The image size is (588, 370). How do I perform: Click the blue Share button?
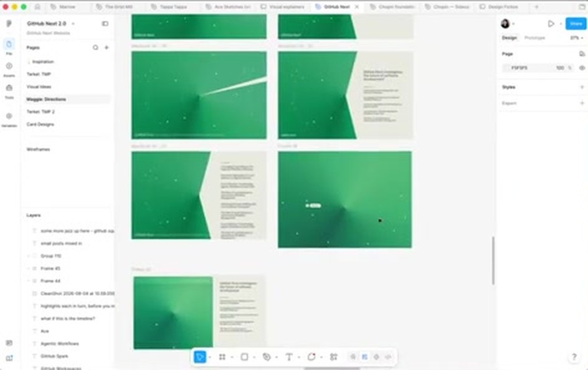click(576, 24)
